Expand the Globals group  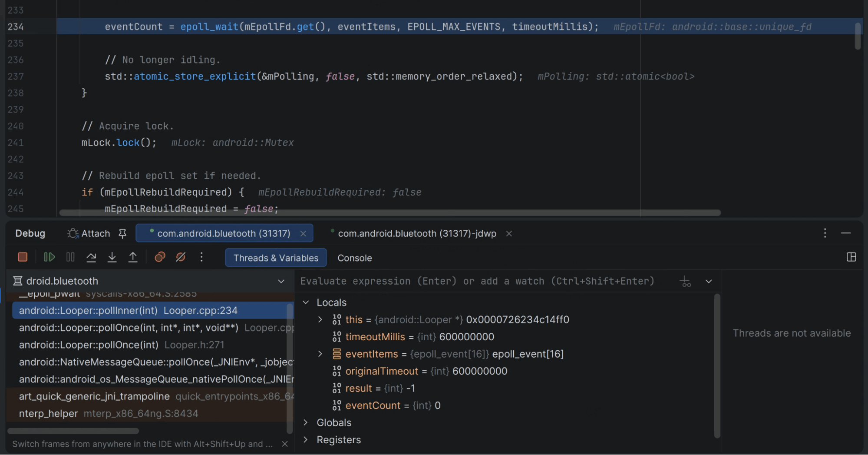[306, 422]
